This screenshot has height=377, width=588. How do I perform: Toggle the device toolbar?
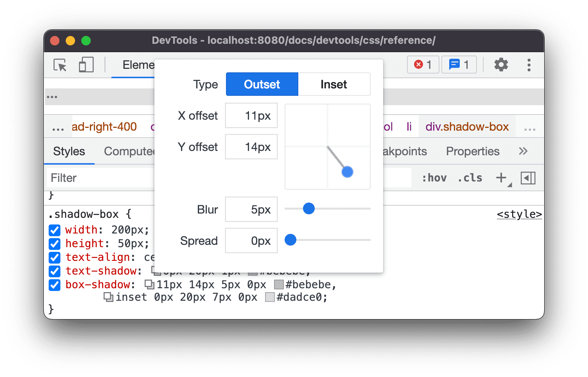point(86,65)
